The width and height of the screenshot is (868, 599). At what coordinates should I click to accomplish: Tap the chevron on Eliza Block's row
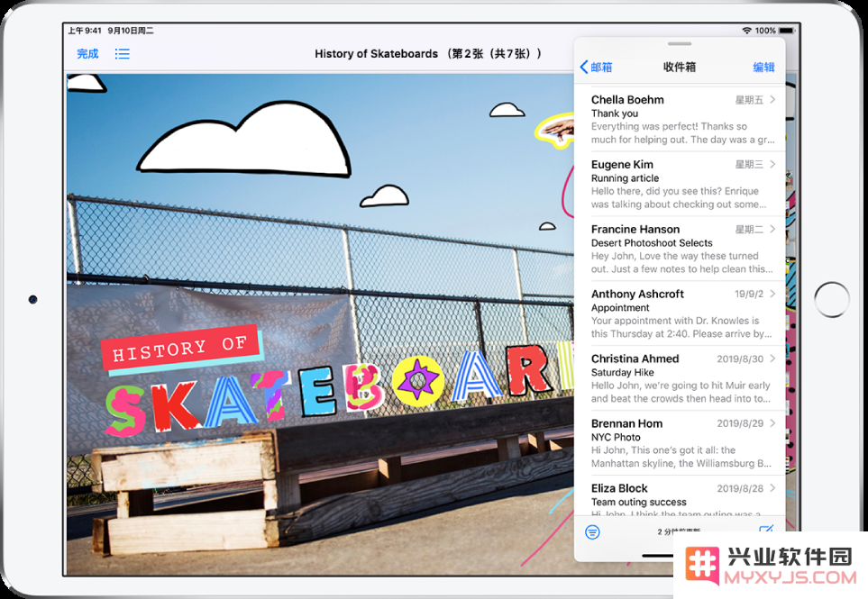pyautogui.click(x=772, y=488)
